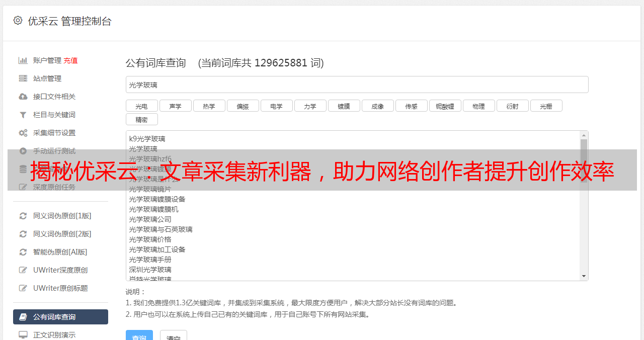
Task: Click the gear icon beside 优采云 管理控制台
Action: [18, 21]
